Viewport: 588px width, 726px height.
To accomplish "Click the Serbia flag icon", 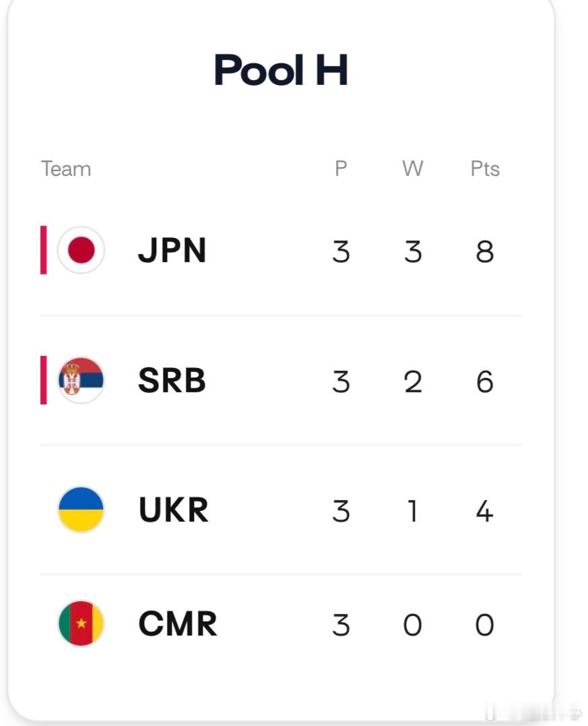I will [81, 380].
